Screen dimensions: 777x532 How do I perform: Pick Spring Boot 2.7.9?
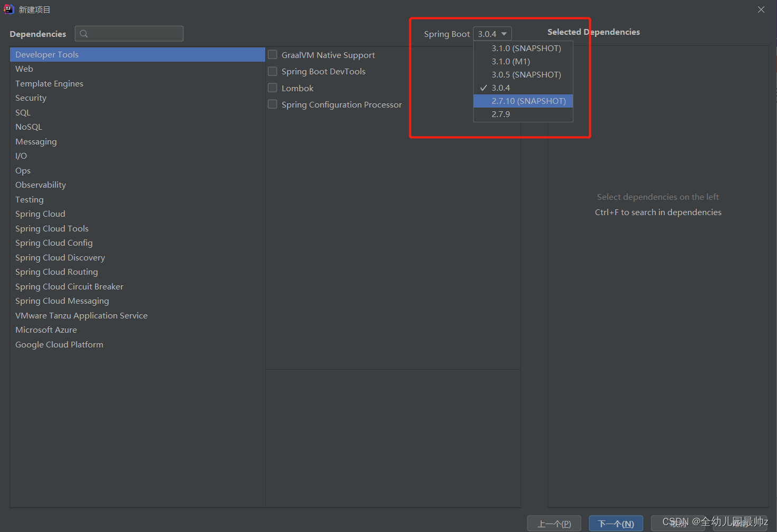click(x=523, y=114)
